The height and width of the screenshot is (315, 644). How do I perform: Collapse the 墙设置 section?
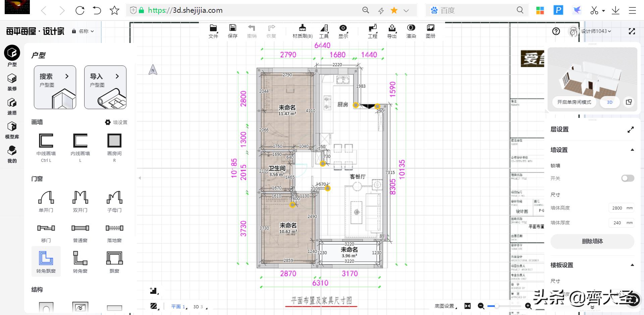[632, 150]
